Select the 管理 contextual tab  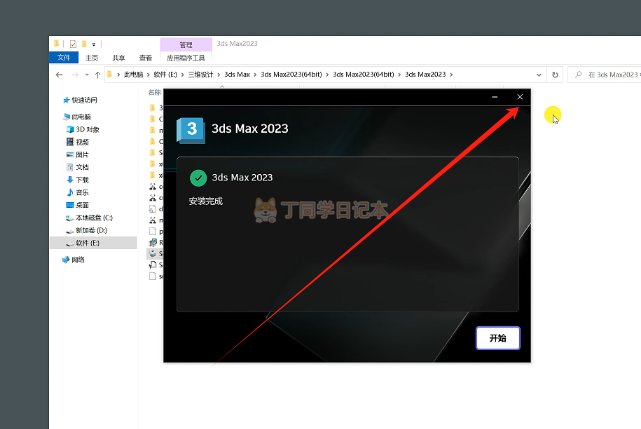(x=186, y=44)
